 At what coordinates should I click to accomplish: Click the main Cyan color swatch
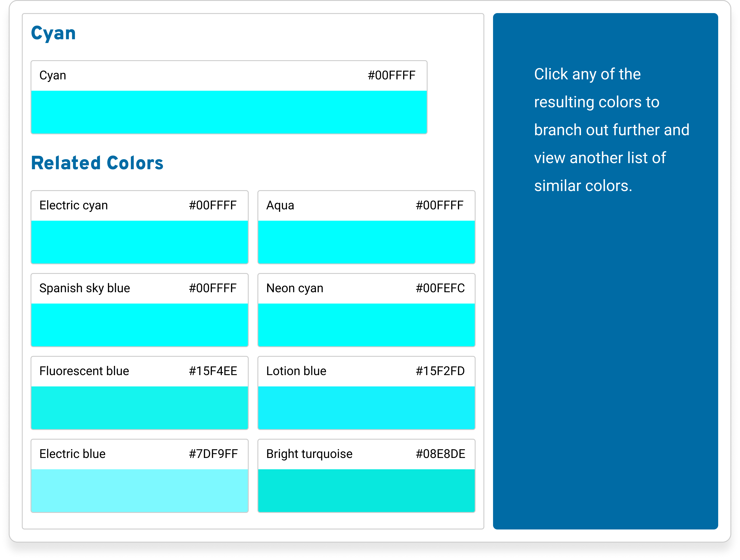(x=229, y=112)
